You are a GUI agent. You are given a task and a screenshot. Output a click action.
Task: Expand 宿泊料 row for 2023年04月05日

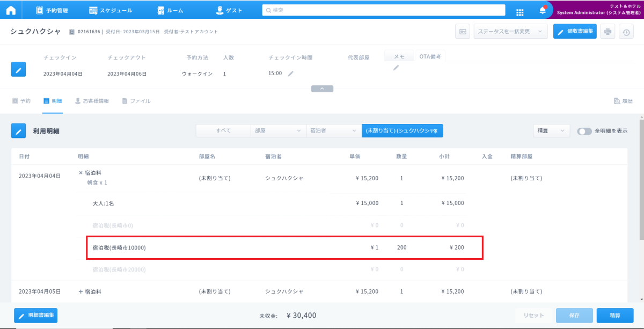80,291
